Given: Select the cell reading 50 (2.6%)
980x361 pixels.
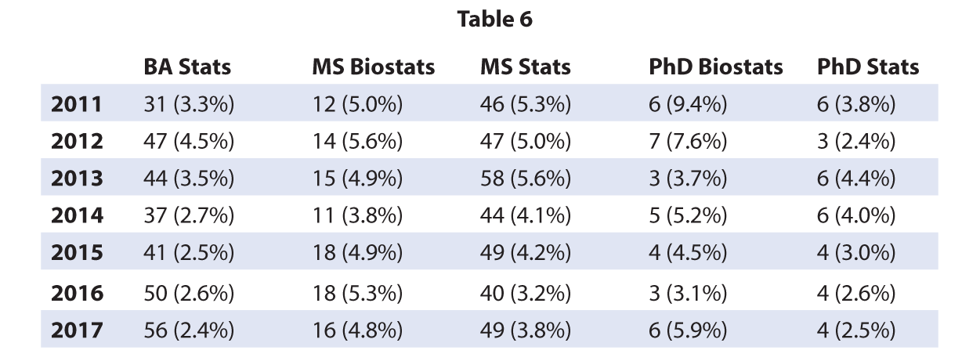Looking at the screenshot, I should pos(189,294).
